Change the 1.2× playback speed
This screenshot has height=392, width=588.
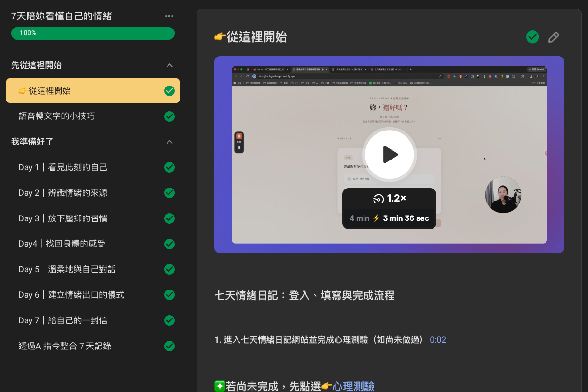point(389,198)
